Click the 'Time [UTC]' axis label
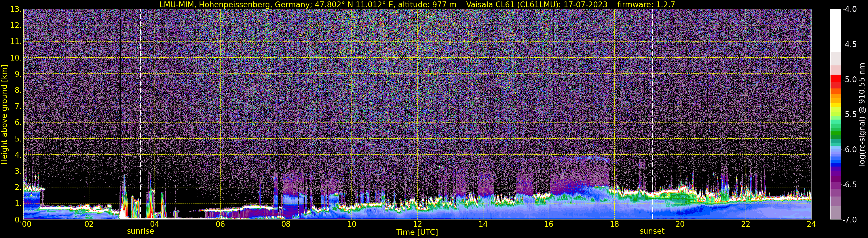This screenshot has width=868, height=238. pos(417,232)
